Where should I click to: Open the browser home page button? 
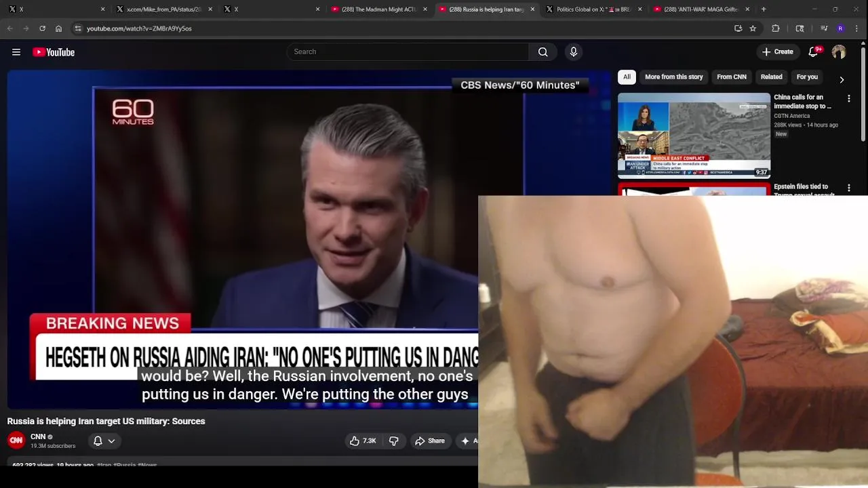point(58,28)
